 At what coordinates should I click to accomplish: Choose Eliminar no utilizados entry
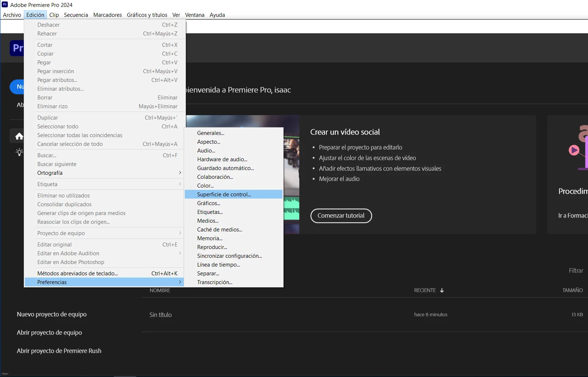pos(104,196)
